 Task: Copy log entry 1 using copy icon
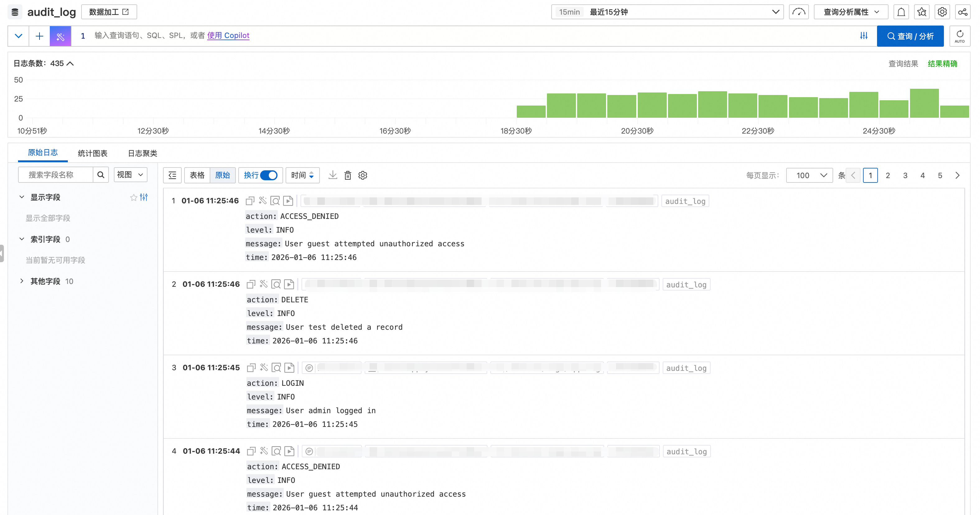250,201
